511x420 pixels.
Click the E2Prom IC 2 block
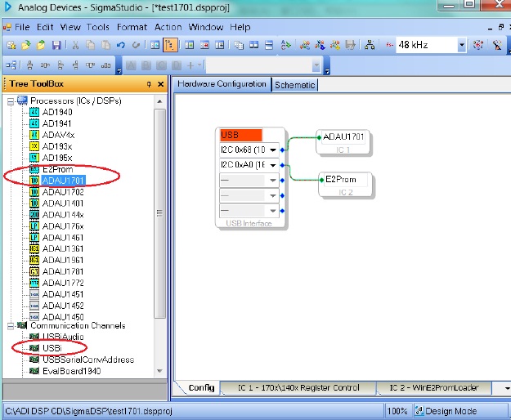pos(346,185)
